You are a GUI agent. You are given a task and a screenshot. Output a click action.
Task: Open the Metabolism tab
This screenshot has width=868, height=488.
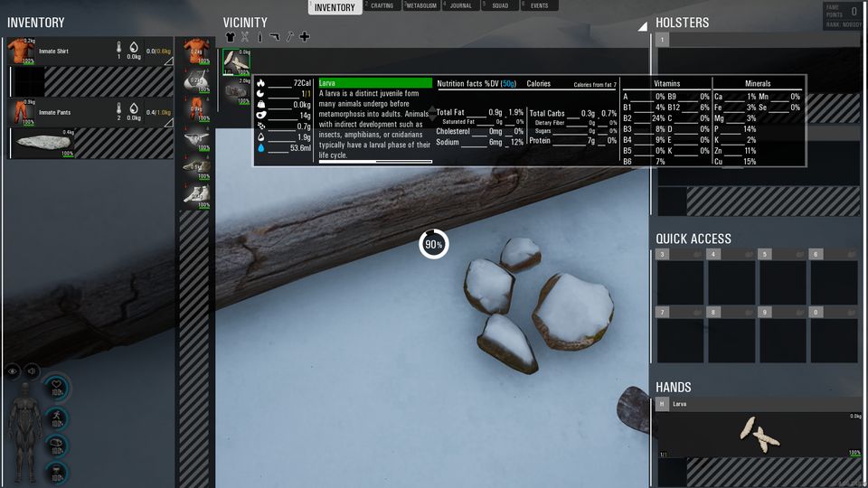click(x=421, y=5)
